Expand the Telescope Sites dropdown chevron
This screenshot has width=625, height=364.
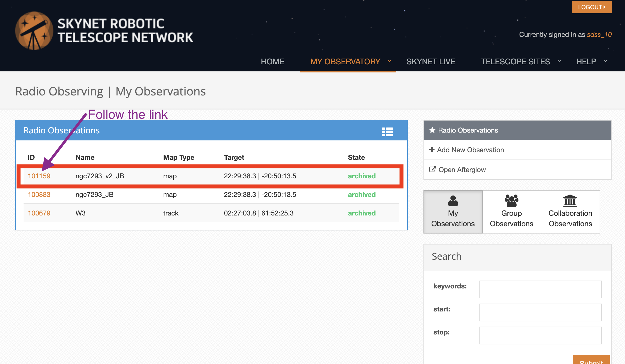pyautogui.click(x=559, y=61)
